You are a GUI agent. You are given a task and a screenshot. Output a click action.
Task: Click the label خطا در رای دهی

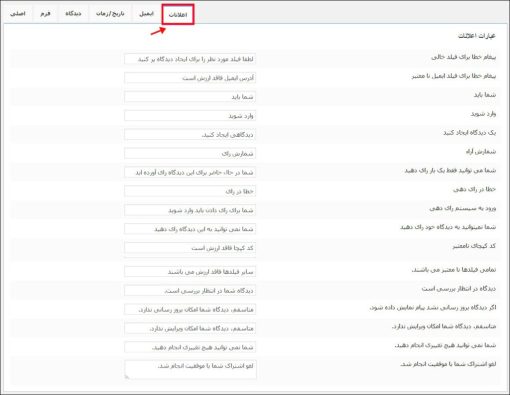click(x=474, y=189)
